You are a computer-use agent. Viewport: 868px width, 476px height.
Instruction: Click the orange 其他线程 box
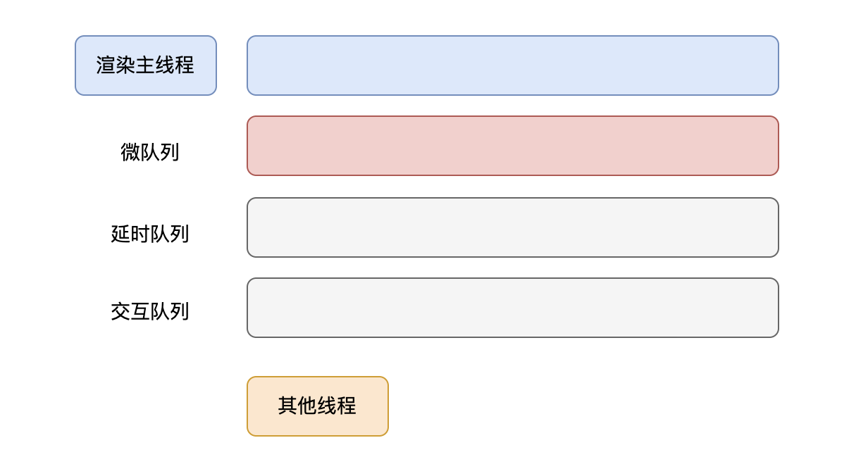[317, 406]
